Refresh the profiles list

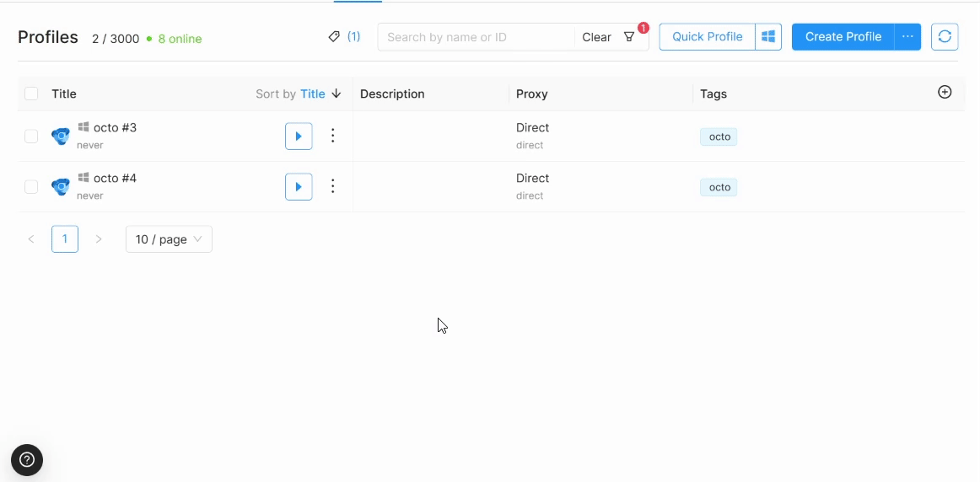(945, 37)
